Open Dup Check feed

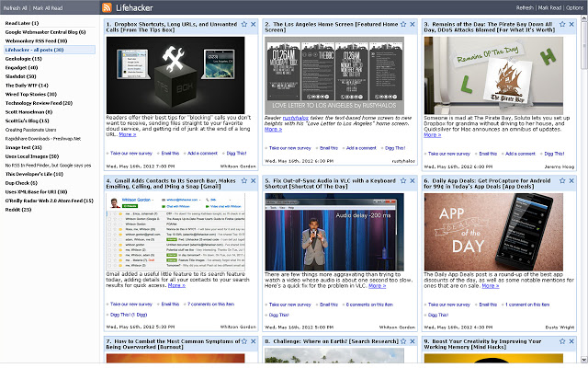21,183
